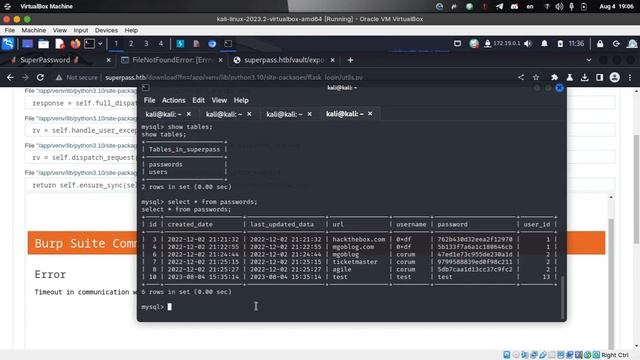Image resolution: width=640 pixels, height=360 pixels.
Task: Open VirtualBox View menu
Action: click(60, 30)
